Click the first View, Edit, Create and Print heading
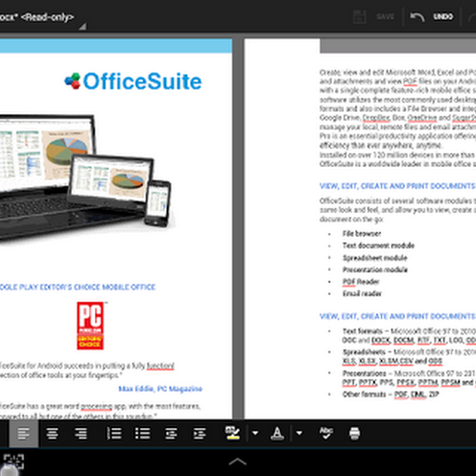 (398, 186)
